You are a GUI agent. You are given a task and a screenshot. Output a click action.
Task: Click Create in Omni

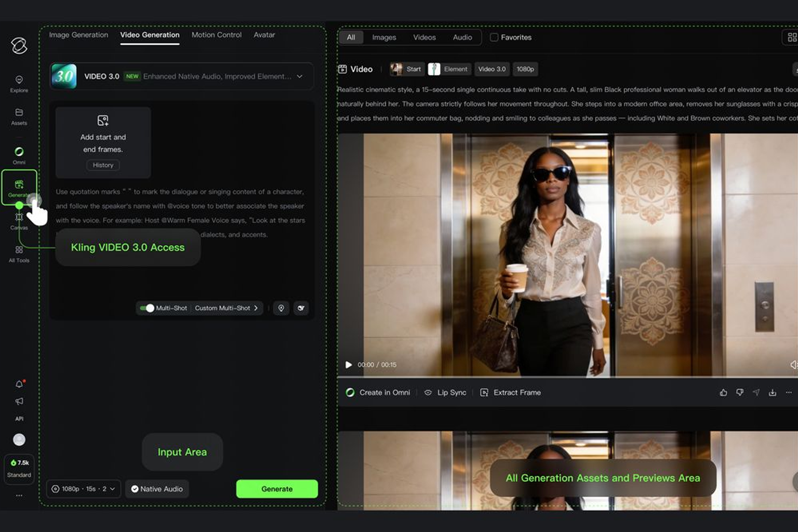tap(378, 393)
